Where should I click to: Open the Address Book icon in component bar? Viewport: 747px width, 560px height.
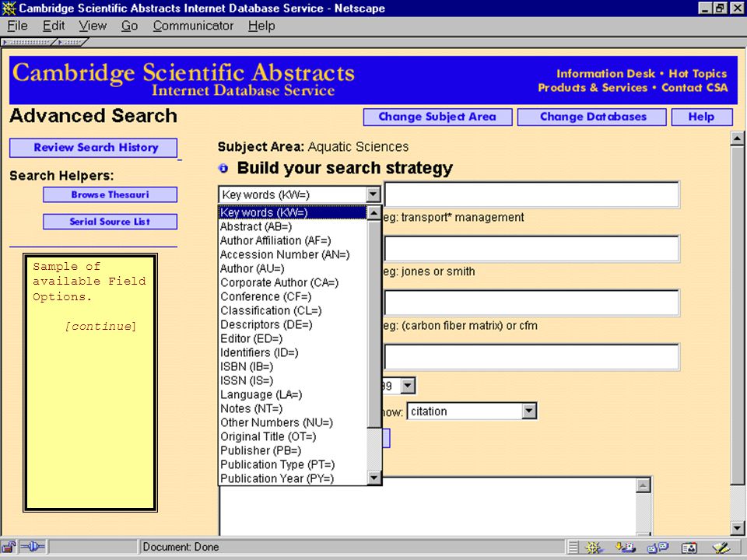coord(689,548)
